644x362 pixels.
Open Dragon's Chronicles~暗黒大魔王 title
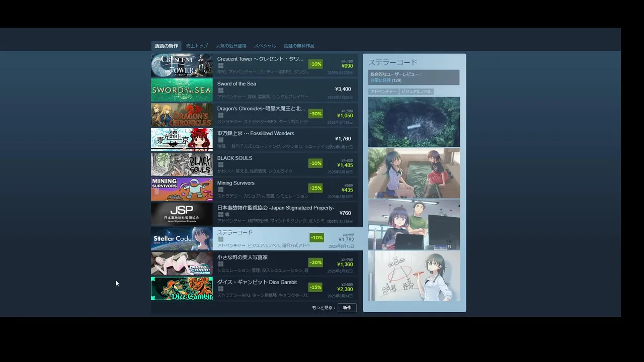[x=261, y=109]
